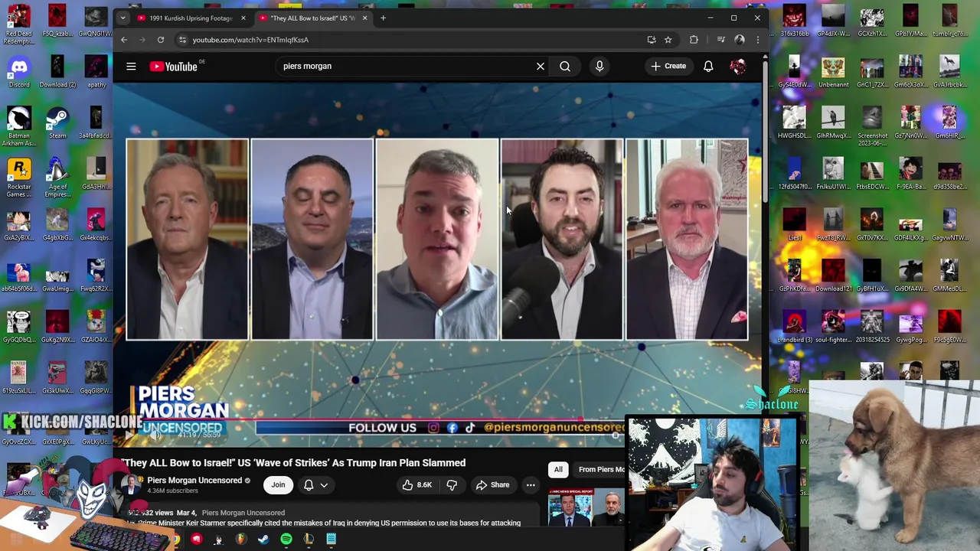The height and width of the screenshot is (551, 980).
Task: Expand notification bell dropdown beside Join
Action: (x=315, y=484)
